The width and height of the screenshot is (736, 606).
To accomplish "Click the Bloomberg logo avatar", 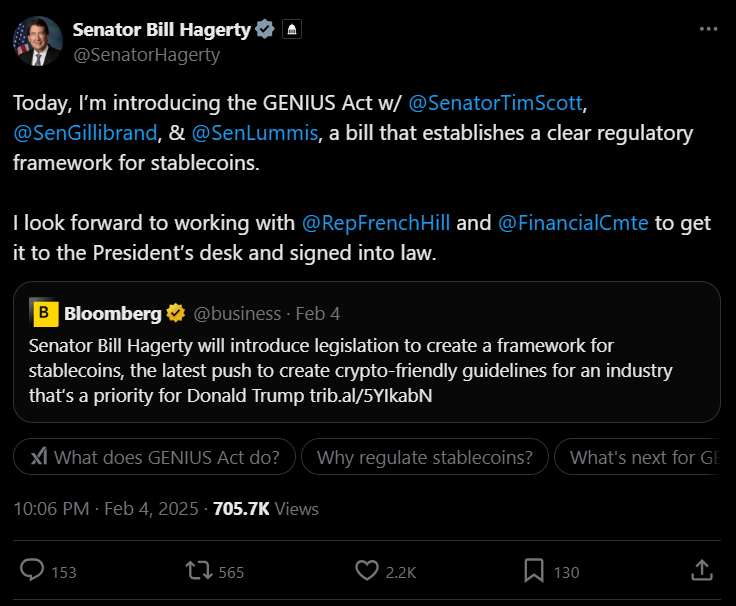I will pos(45,314).
